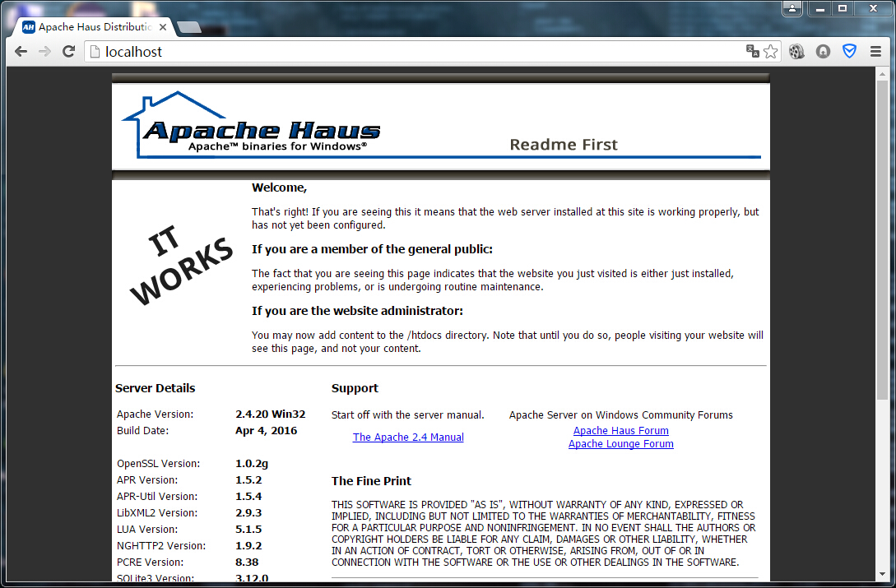Image resolution: width=896 pixels, height=588 pixels.
Task: Reload the localhost page
Action: click(68, 52)
